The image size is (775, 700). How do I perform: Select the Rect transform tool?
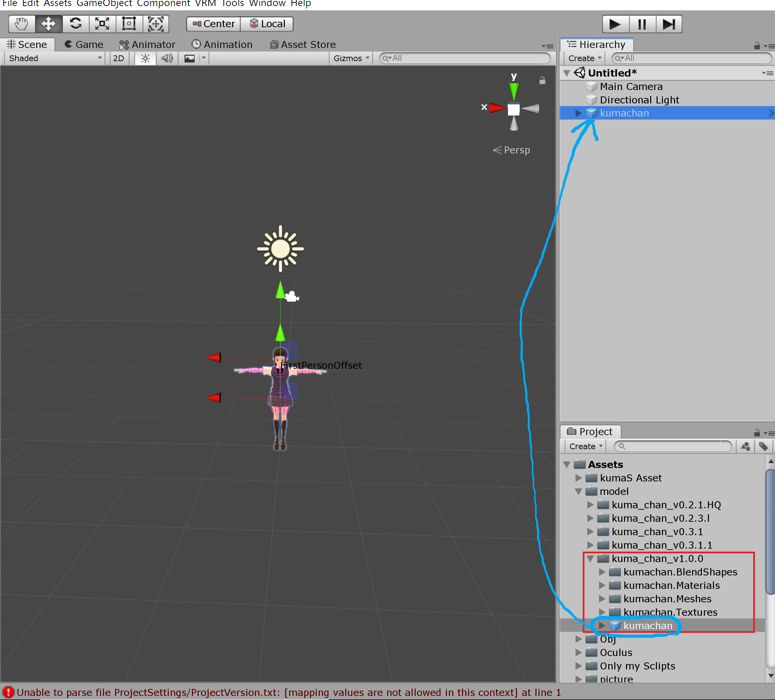(129, 24)
